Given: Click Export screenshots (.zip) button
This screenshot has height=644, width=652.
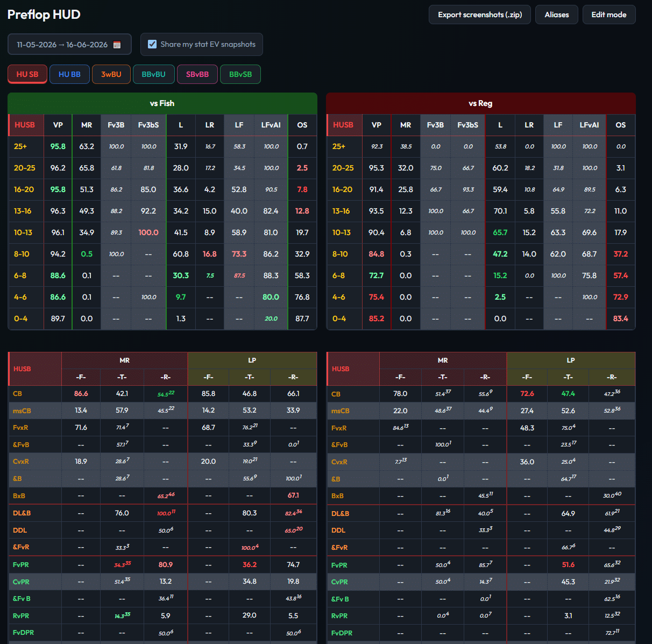Looking at the screenshot, I should pyautogui.click(x=480, y=15).
